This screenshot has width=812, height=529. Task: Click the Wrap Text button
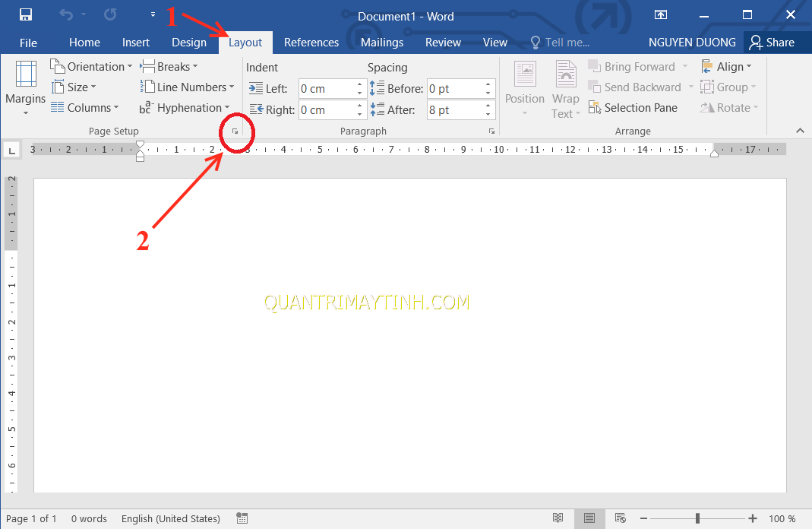tap(565, 89)
